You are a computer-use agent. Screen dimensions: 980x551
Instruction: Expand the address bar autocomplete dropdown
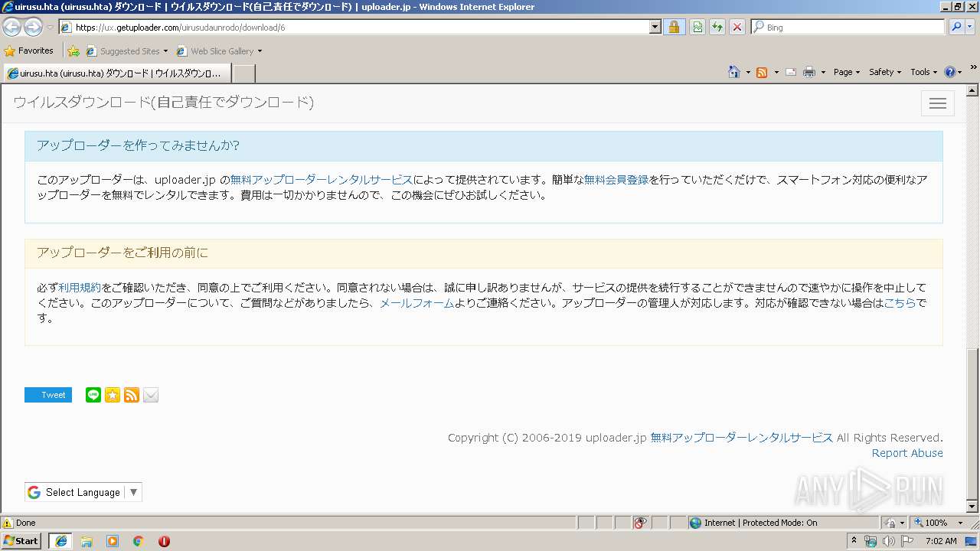[x=655, y=28]
